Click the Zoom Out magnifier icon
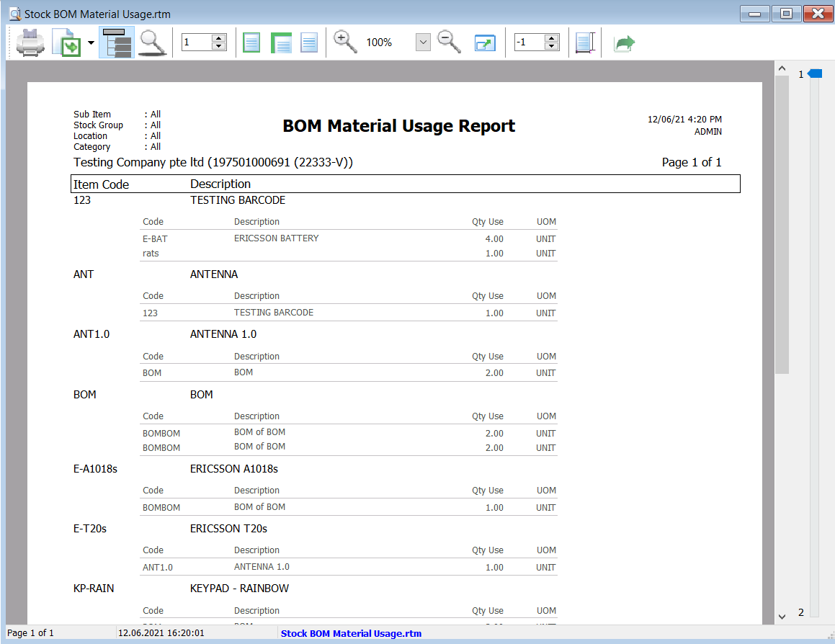835x644 pixels. [449, 42]
